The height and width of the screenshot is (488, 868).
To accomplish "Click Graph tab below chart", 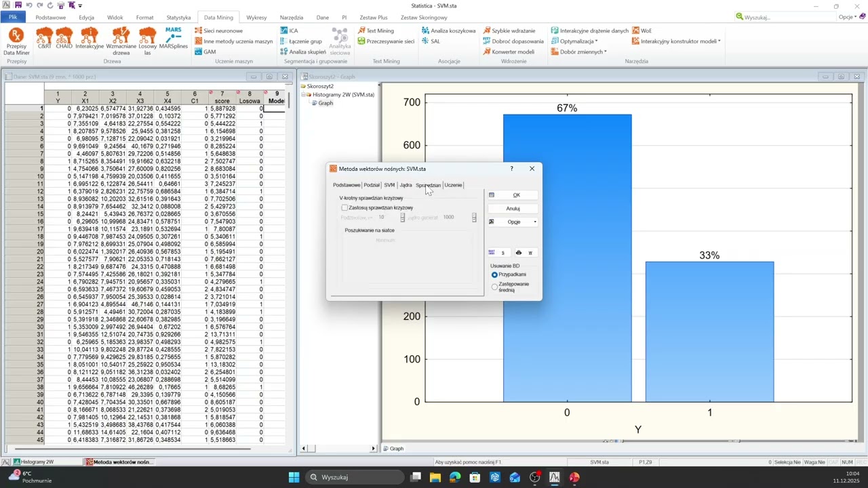I will [393, 449].
